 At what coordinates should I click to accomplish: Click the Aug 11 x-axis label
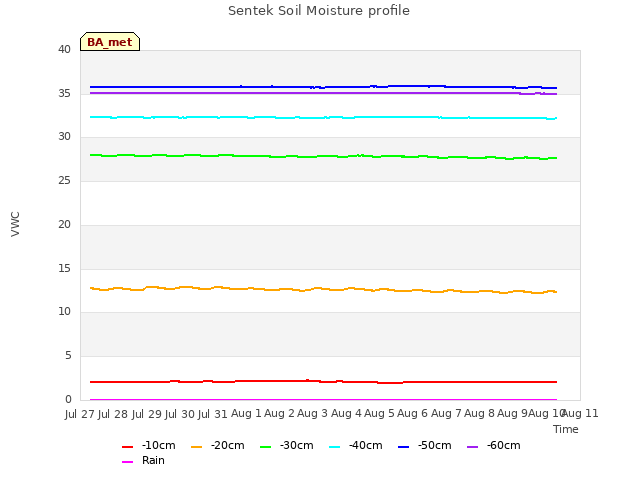tap(580, 414)
